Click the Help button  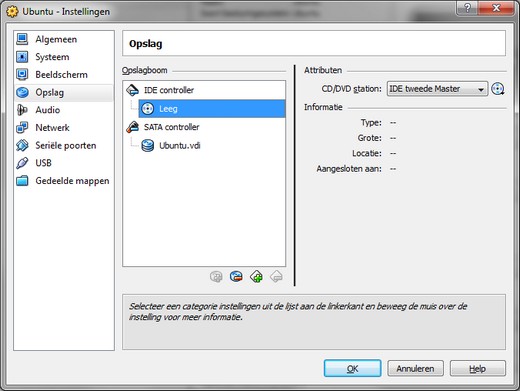pos(478,368)
